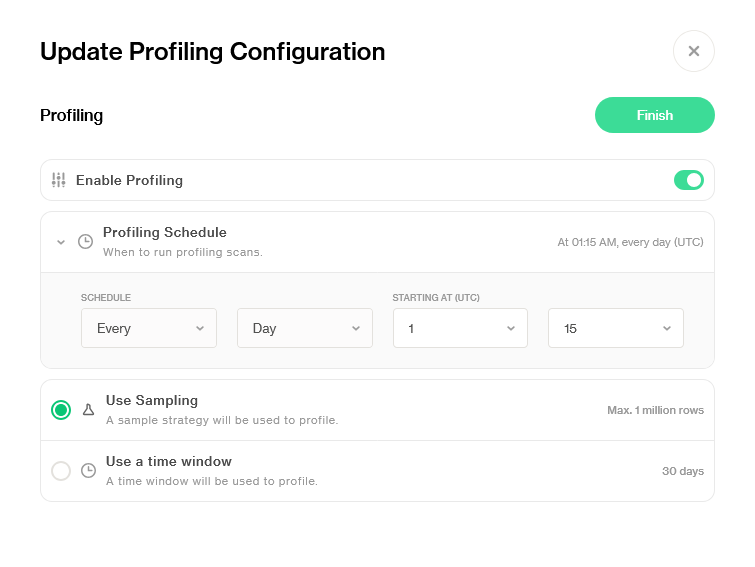This screenshot has height=567, width=755.
Task: Click the clock icon beside Use a time window
Action: [88, 471]
